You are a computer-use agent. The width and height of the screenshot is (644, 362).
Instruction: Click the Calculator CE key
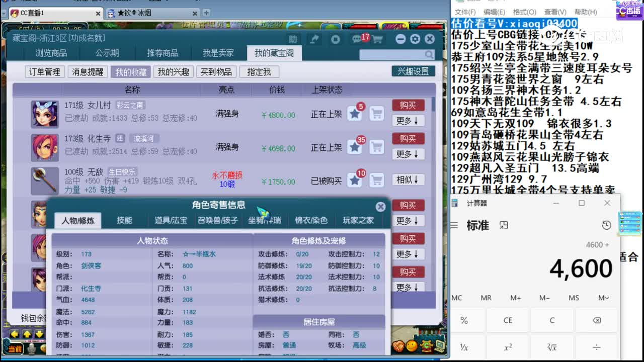(508, 320)
